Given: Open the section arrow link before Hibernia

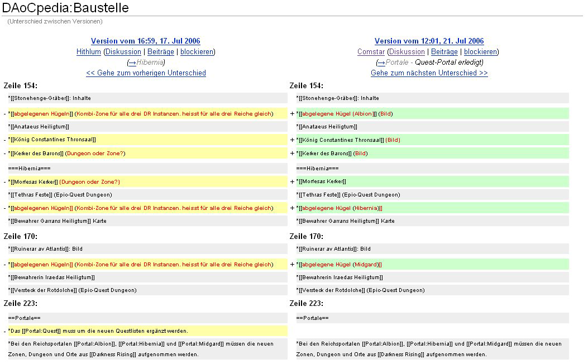Looking at the screenshot, I should 132,63.
